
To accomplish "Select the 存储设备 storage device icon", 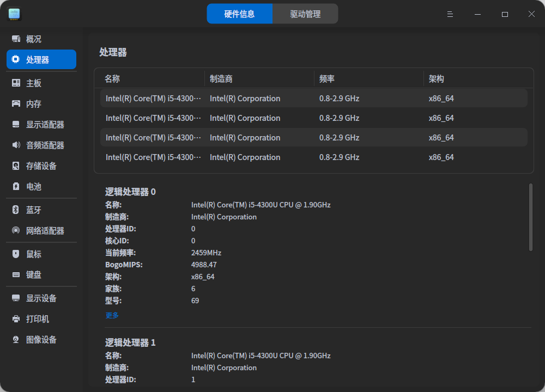I will click(16, 166).
